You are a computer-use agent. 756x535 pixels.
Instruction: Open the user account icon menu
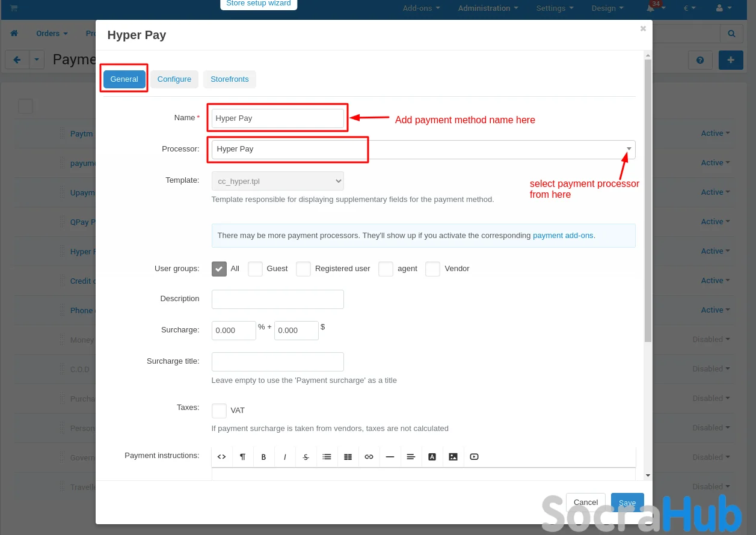point(719,8)
